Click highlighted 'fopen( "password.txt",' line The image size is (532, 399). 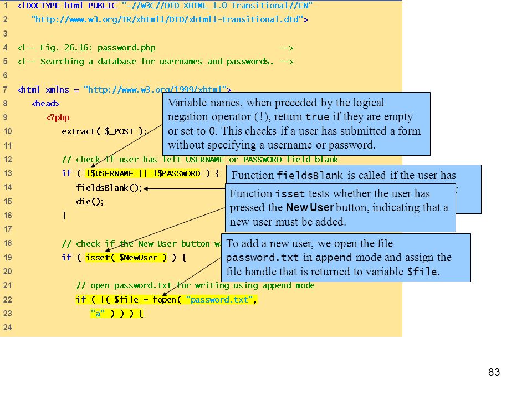pyautogui.click(x=167, y=300)
